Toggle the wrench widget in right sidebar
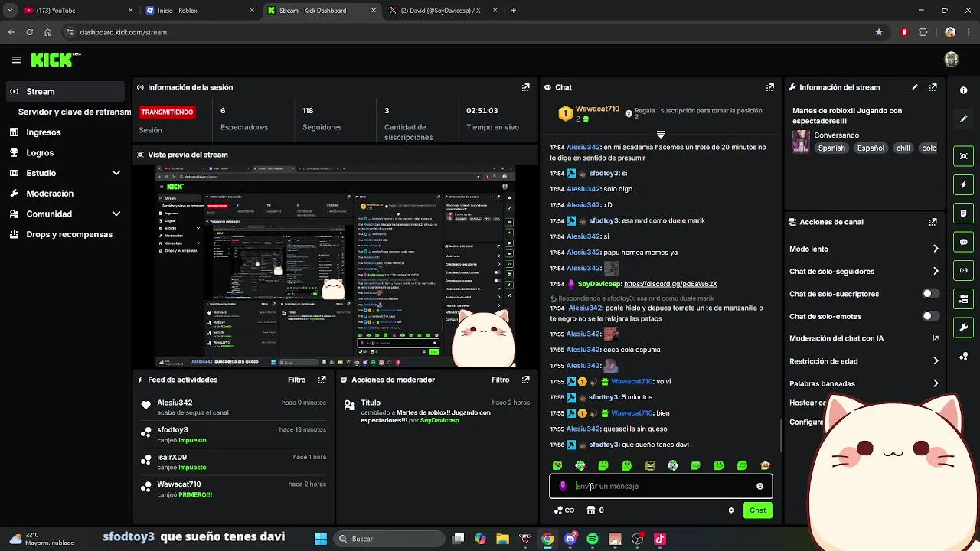The width and height of the screenshot is (980, 551). pyautogui.click(x=964, y=328)
